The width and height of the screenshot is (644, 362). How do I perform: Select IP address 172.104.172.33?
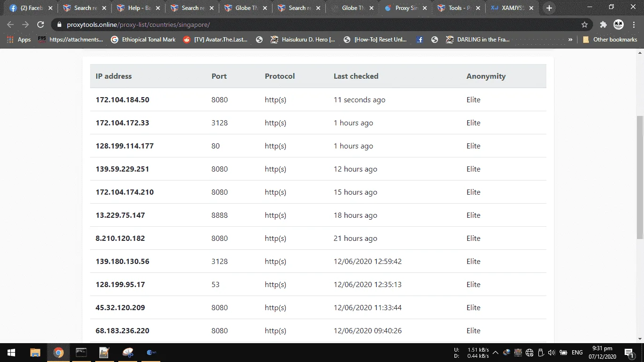(123, 123)
